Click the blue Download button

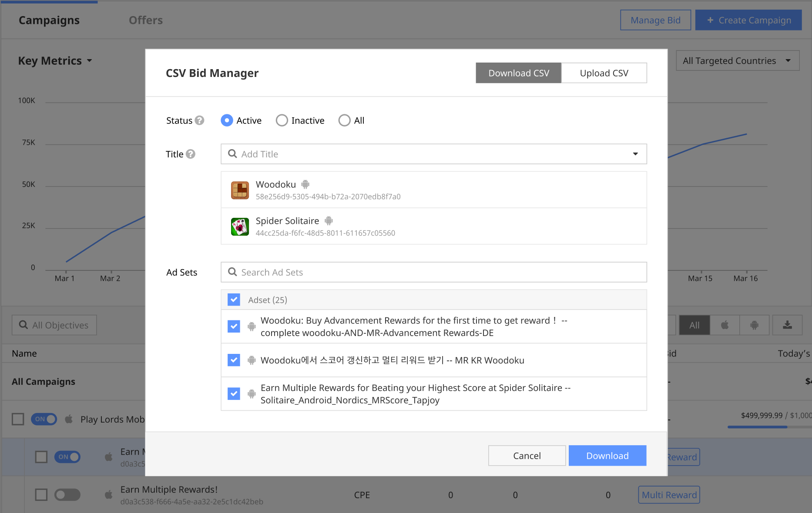(607, 456)
